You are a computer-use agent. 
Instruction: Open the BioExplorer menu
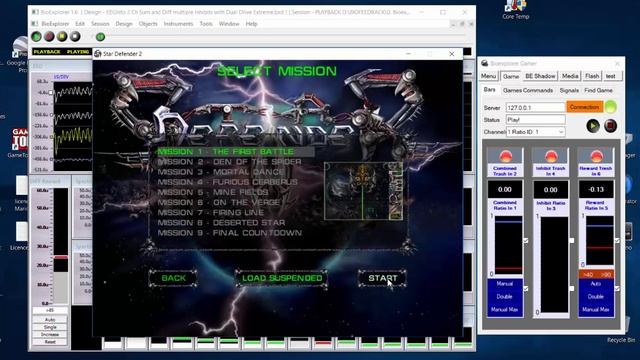[x=56, y=24]
